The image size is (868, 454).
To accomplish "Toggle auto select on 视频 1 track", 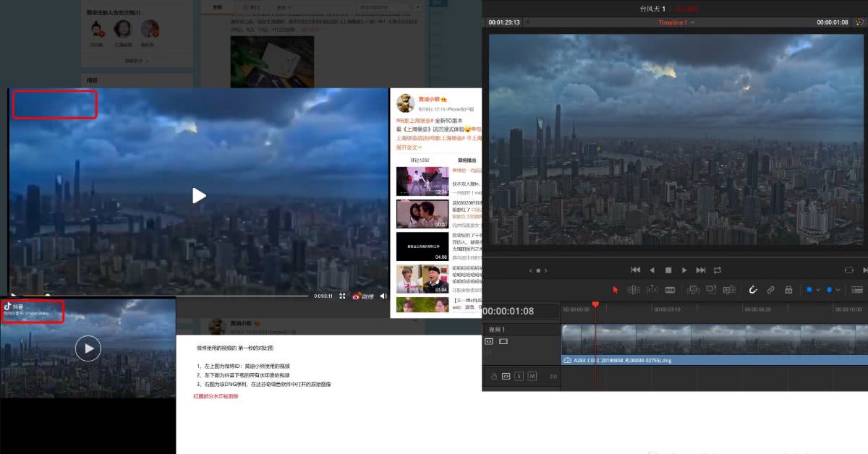I will coord(489,341).
